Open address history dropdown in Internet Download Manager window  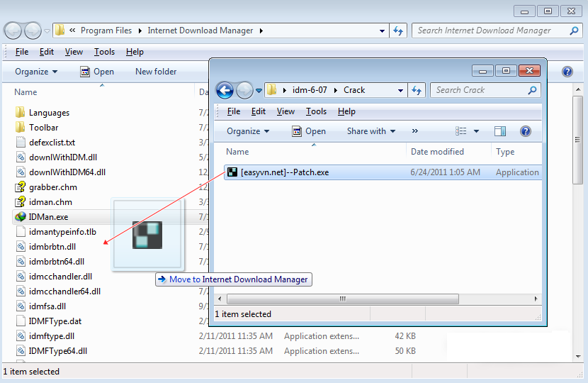(382, 30)
